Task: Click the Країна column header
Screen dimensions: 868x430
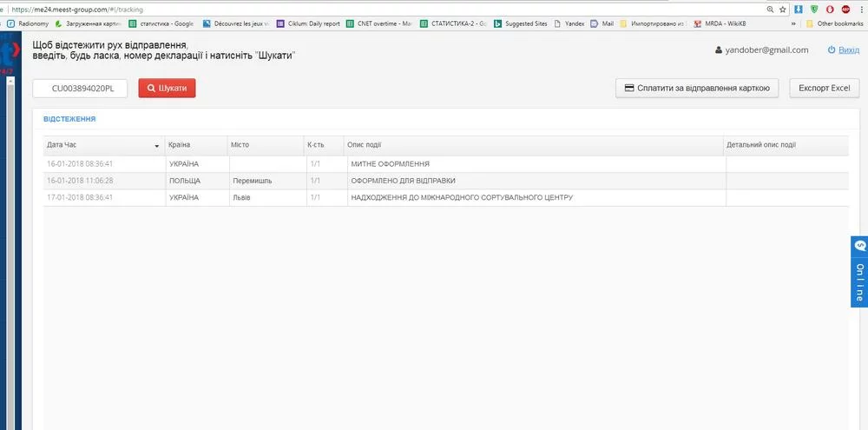Action: click(x=196, y=144)
